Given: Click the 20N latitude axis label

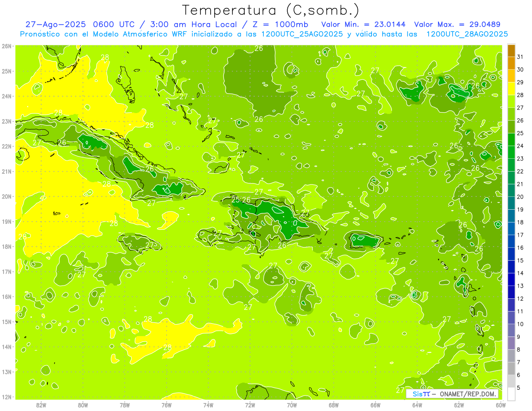Looking at the screenshot, I should [x=7, y=196].
